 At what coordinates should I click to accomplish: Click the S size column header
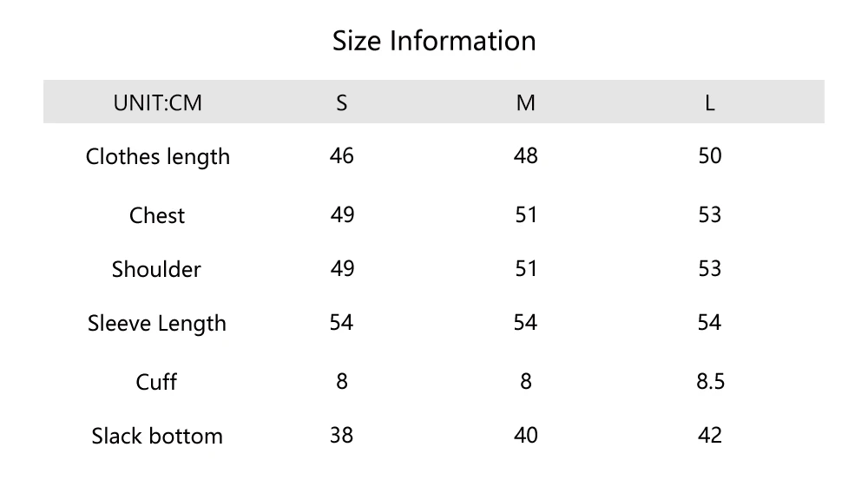342,102
